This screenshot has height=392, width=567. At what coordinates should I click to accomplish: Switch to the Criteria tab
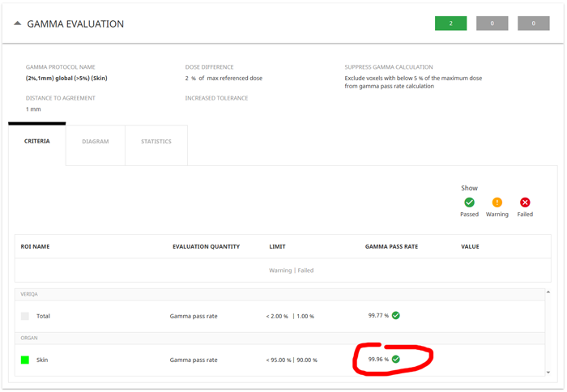point(37,142)
